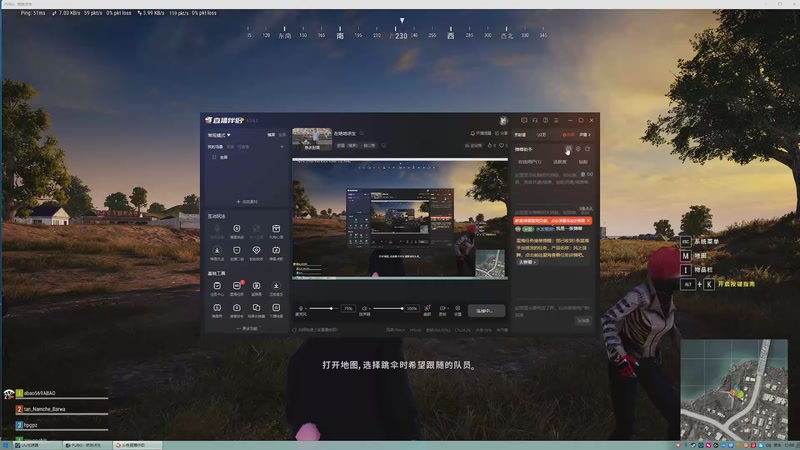The image size is (800, 450).
Task: Open the copy-pages icon in 基础工具
Action: point(256,310)
